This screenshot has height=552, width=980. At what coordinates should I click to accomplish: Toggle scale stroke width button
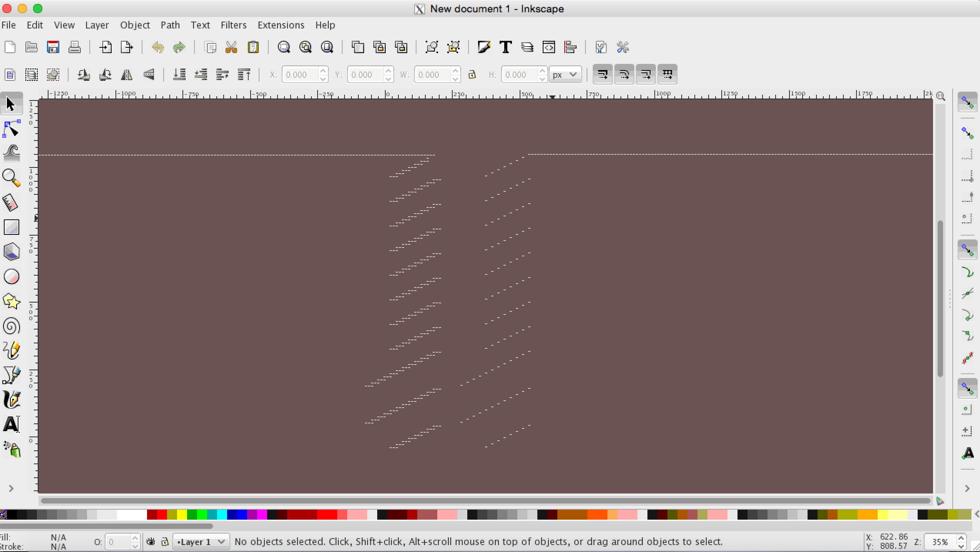(603, 74)
